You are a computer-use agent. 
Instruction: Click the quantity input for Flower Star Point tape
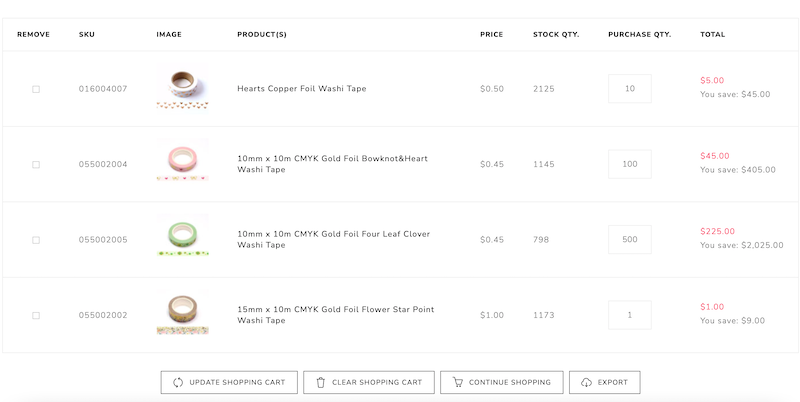click(630, 315)
